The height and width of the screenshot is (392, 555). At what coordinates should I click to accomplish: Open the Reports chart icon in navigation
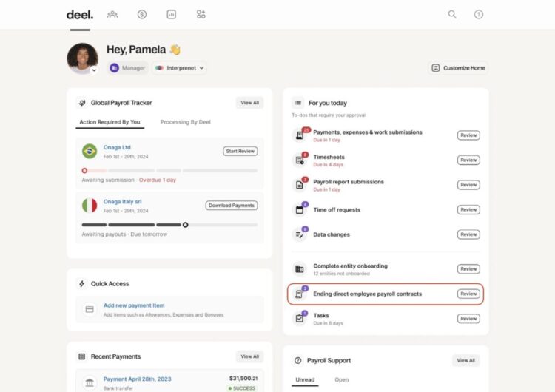click(172, 15)
